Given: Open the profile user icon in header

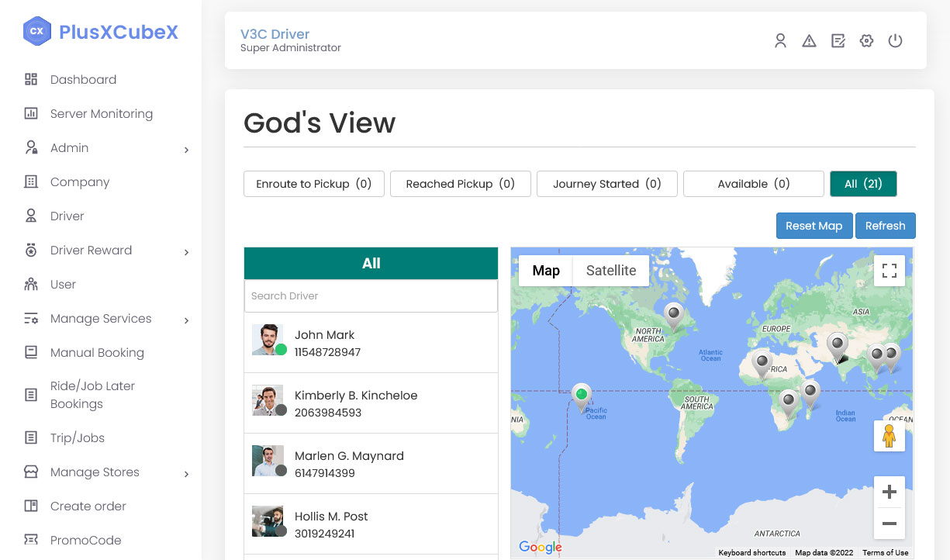Looking at the screenshot, I should click(x=781, y=41).
